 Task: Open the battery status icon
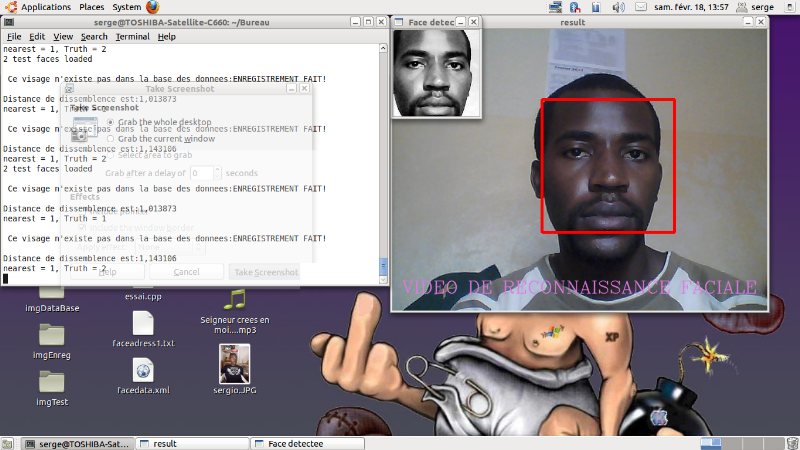point(596,7)
